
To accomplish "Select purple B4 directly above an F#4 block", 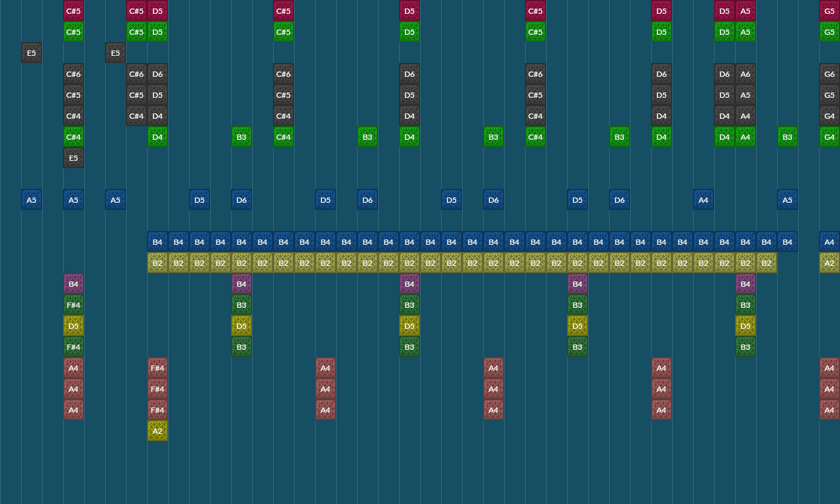I will click(73, 283).
